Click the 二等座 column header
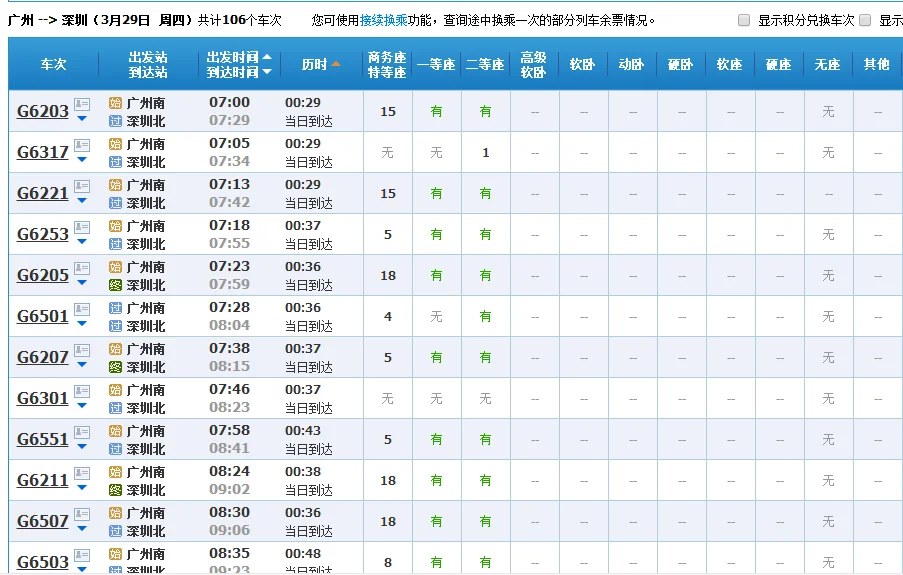The image size is (903, 575). (485, 65)
